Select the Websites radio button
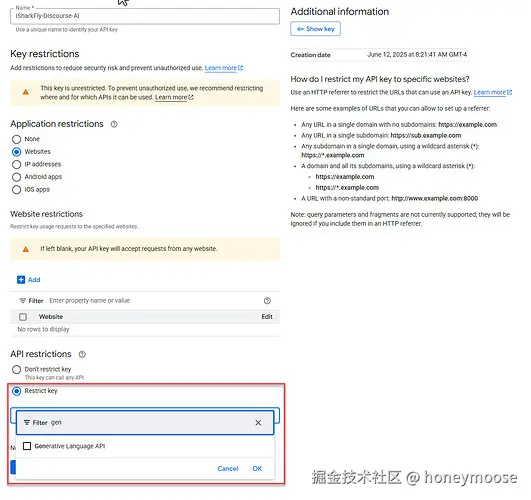The width and height of the screenshot is (531, 500). [16, 152]
